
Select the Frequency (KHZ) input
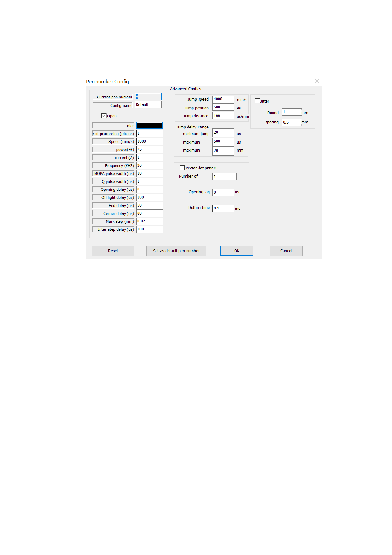[149, 165]
